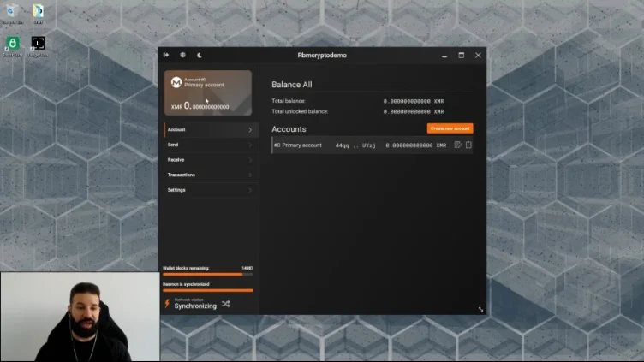The image size is (644, 362).
Task: Click the Synchronizing network status text
Action: (195, 306)
